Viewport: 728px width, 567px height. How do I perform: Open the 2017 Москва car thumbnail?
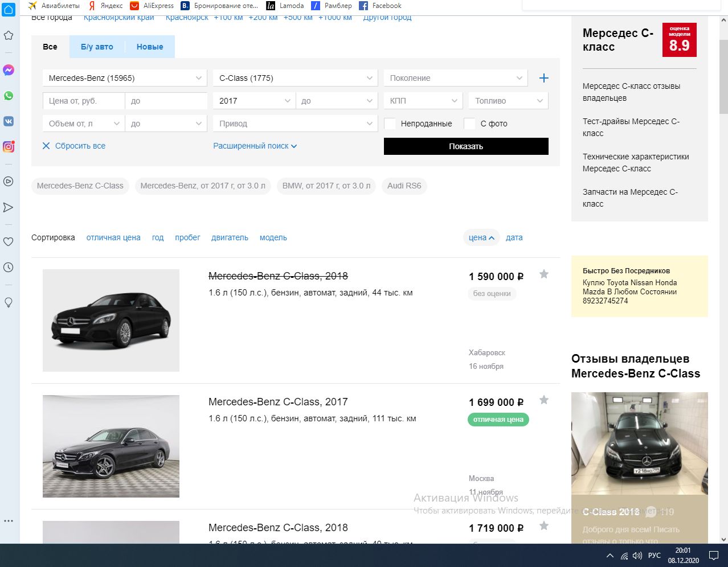click(x=111, y=446)
